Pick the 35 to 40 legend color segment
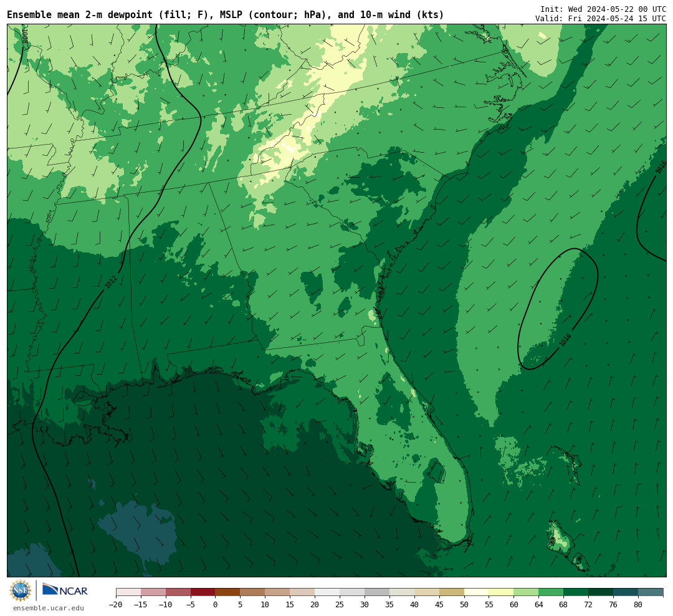The width and height of the screenshot is (673, 616). pos(402,592)
